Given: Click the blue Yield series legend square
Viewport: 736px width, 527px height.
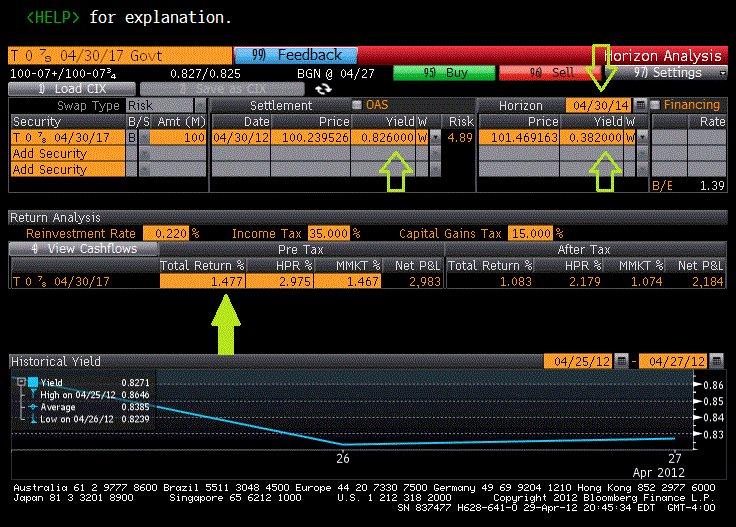Looking at the screenshot, I should pos(32,382).
